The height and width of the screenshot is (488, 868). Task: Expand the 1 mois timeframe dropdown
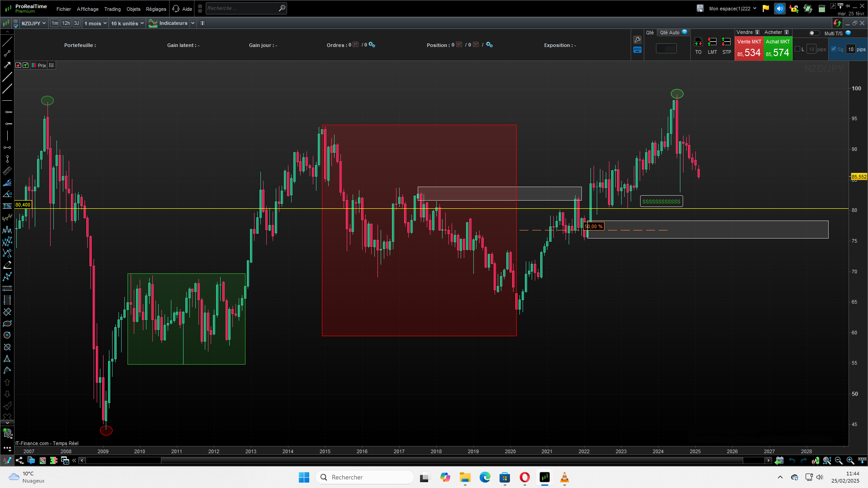click(x=95, y=23)
